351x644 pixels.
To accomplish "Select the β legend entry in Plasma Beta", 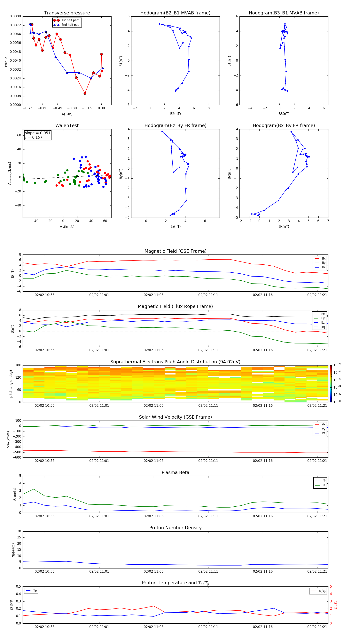I will [x=320, y=485].
